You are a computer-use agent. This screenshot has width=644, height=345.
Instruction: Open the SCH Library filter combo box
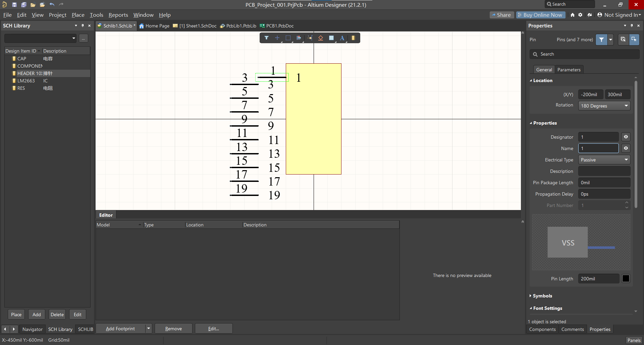click(x=40, y=38)
